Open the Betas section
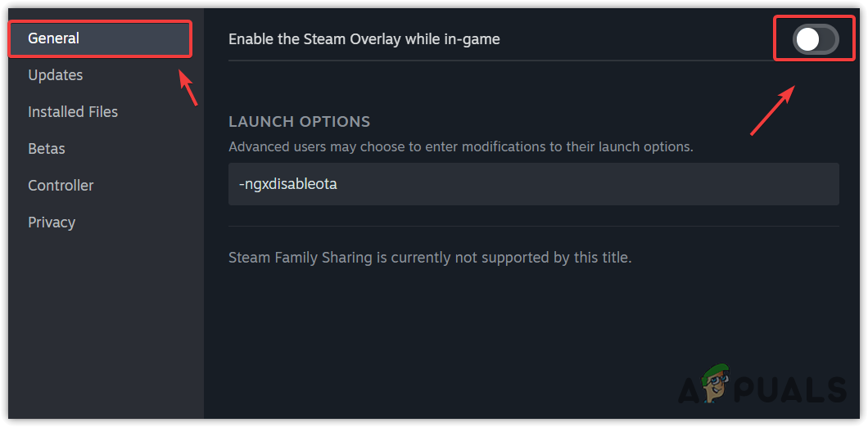 [47, 149]
